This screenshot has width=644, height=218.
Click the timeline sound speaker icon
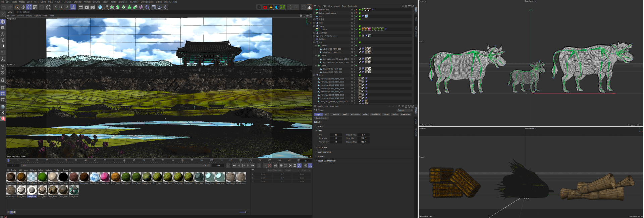click(305, 165)
